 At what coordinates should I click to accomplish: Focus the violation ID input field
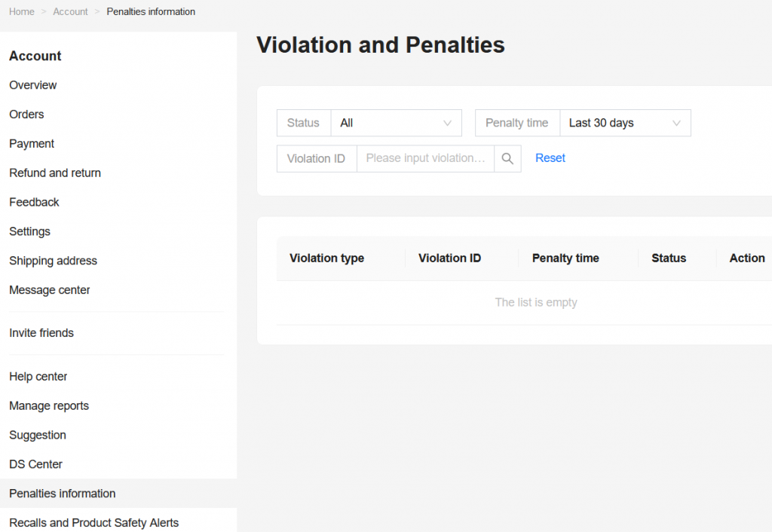coord(425,158)
